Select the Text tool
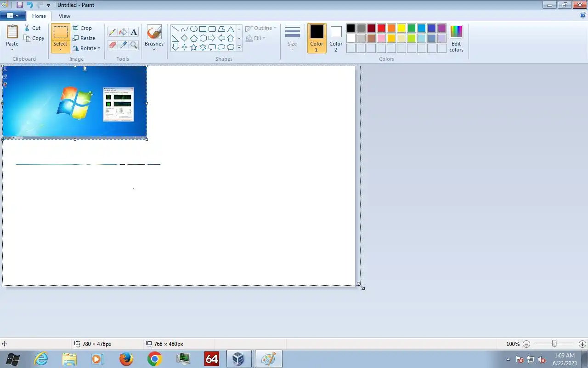 pos(134,32)
